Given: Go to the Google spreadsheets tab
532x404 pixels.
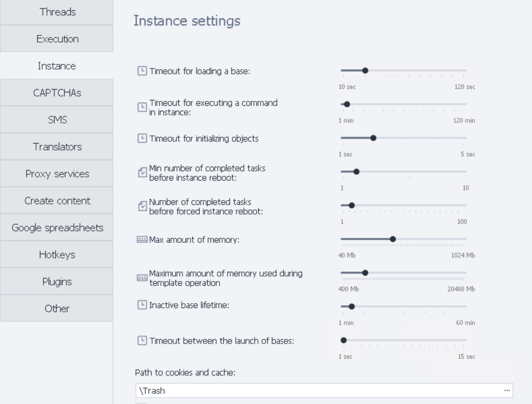Looking at the screenshot, I should (57, 228).
